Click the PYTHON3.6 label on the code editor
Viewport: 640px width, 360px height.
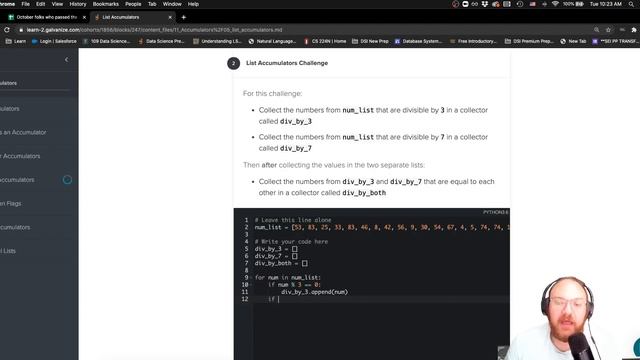coord(496,212)
